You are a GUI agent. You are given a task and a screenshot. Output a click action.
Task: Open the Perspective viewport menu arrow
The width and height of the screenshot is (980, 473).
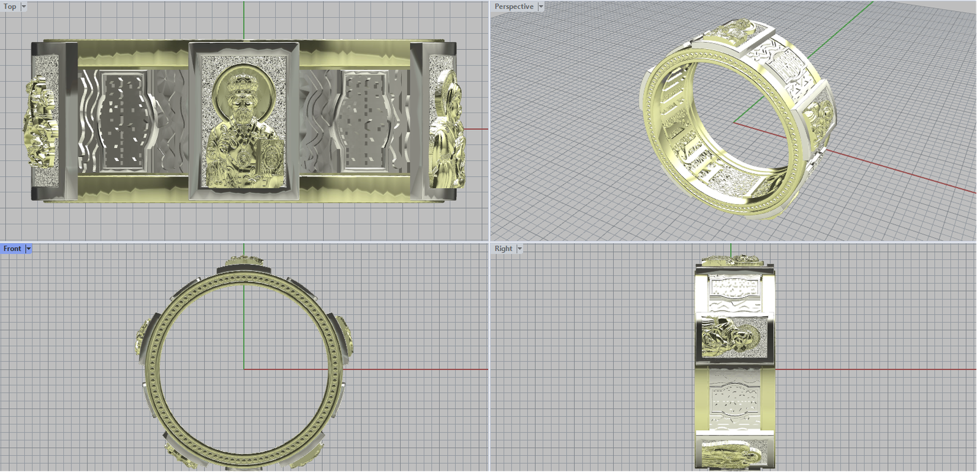click(x=541, y=6)
